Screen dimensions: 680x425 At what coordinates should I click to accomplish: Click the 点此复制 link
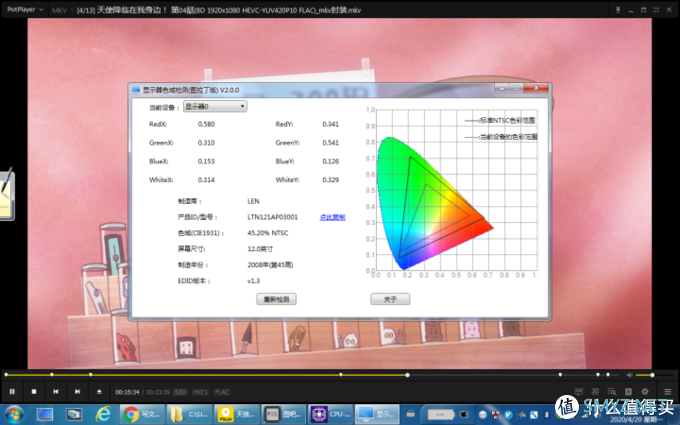tap(332, 217)
